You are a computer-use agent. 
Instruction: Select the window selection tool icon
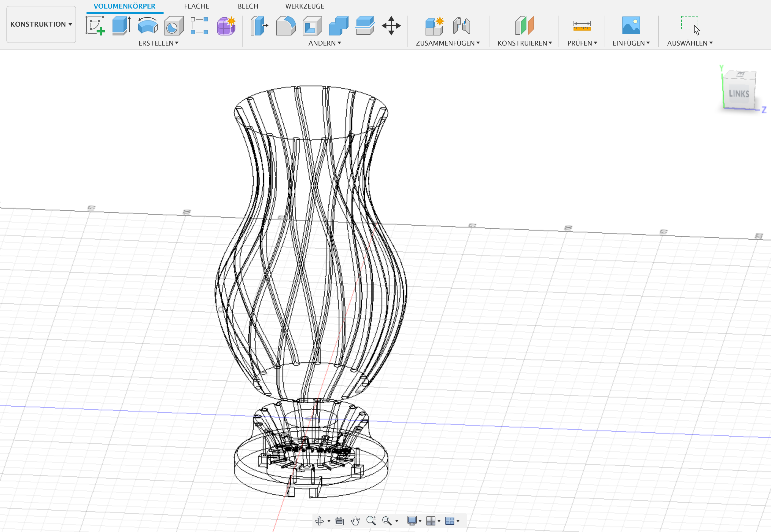[x=690, y=25]
